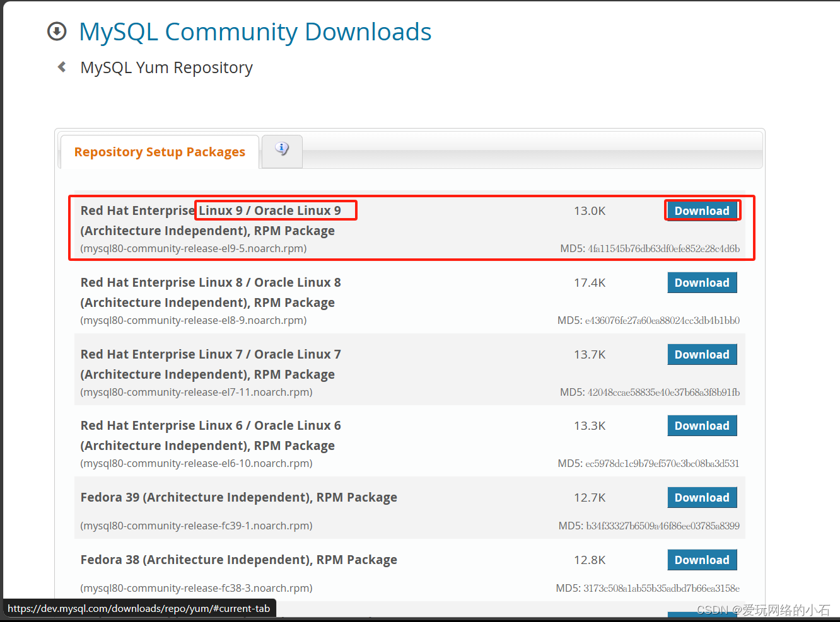Click the MD5 hash starting with 42048cca

663,393
